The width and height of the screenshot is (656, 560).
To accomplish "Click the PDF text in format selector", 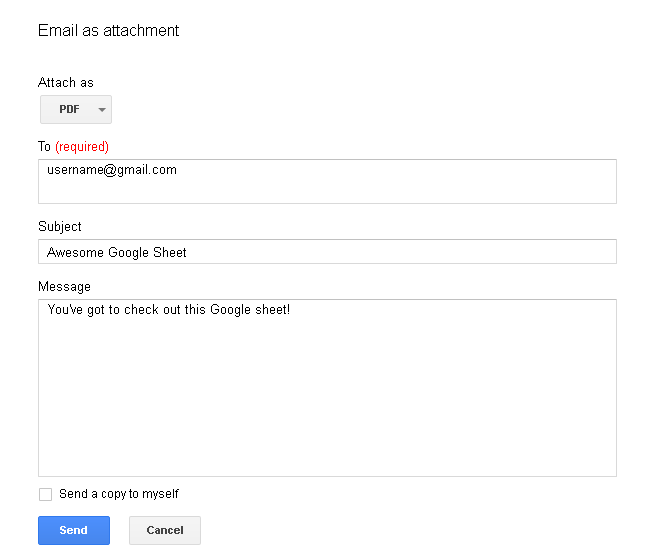I will (69, 110).
